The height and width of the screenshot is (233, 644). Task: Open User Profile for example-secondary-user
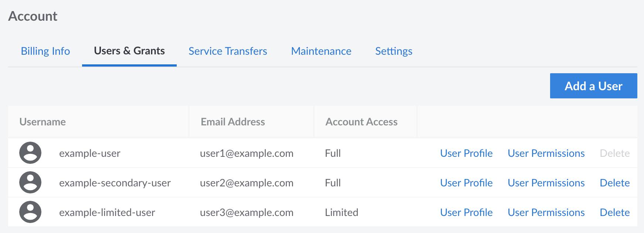pyautogui.click(x=467, y=182)
